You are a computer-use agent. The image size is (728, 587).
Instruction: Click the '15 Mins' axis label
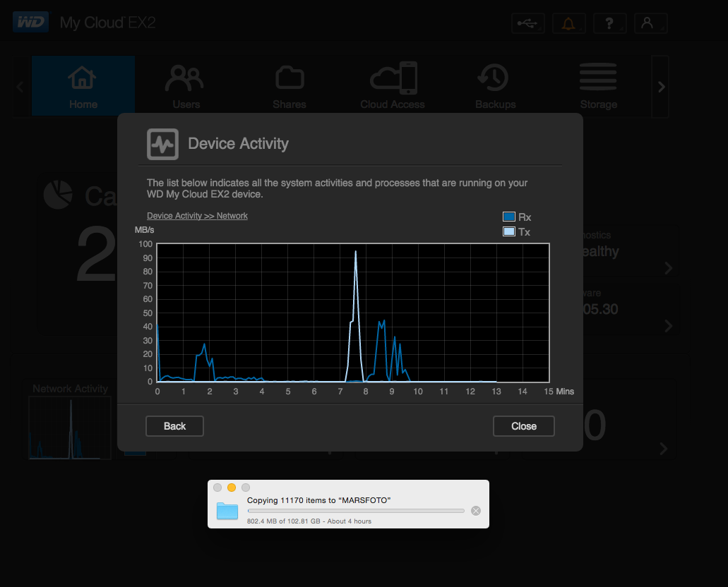559,392
